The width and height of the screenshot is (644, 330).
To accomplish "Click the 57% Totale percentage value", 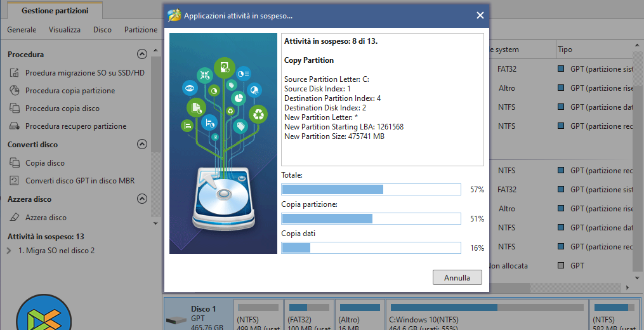I will click(477, 190).
